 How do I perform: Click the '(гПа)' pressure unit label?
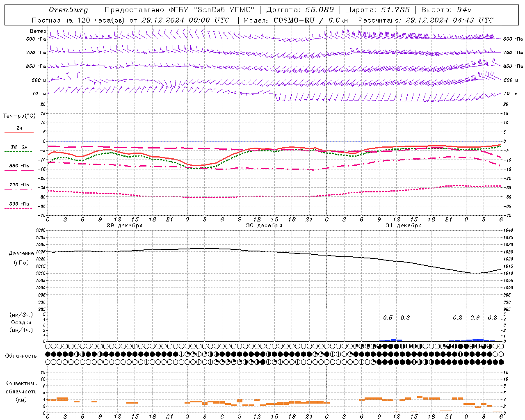pyautogui.click(x=21, y=263)
